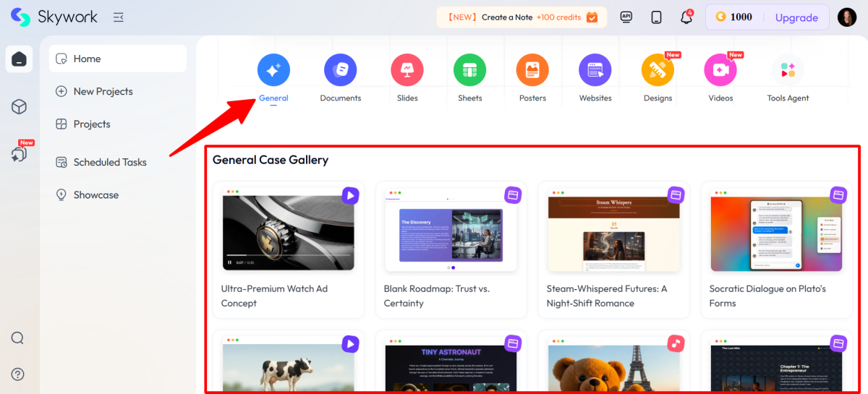Image resolution: width=868 pixels, height=394 pixels.
Task: Click the 'General Case Gallery' heading
Action: [271, 160]
